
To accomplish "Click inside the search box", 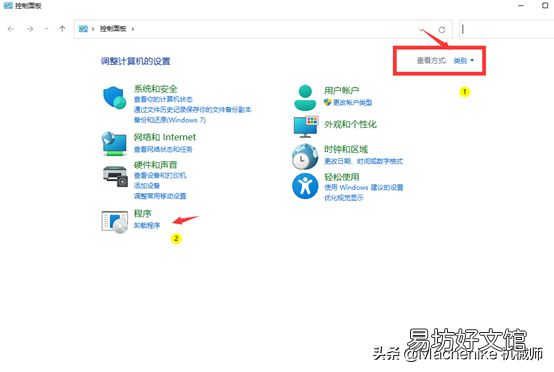I will click(x=506, y=29).
